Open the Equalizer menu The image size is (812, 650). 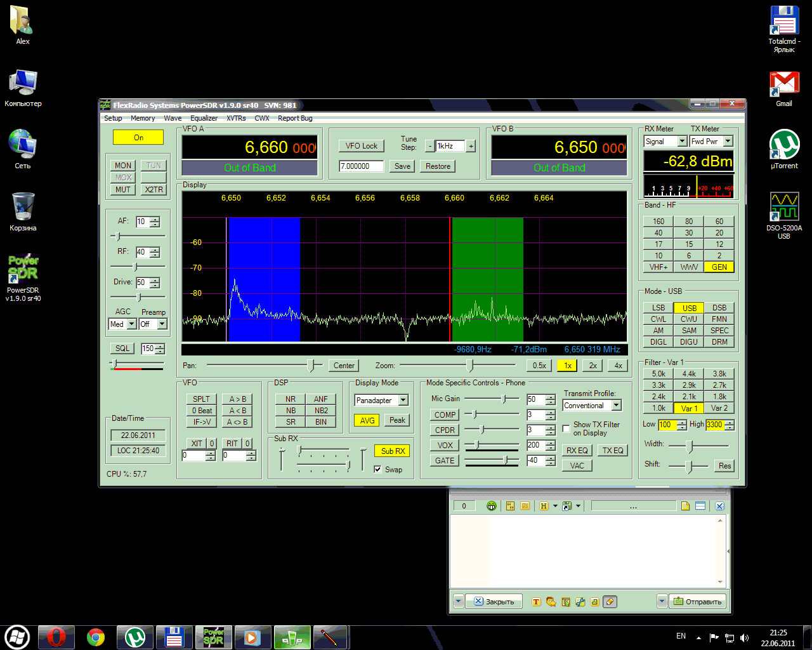(x=204, y=118)
